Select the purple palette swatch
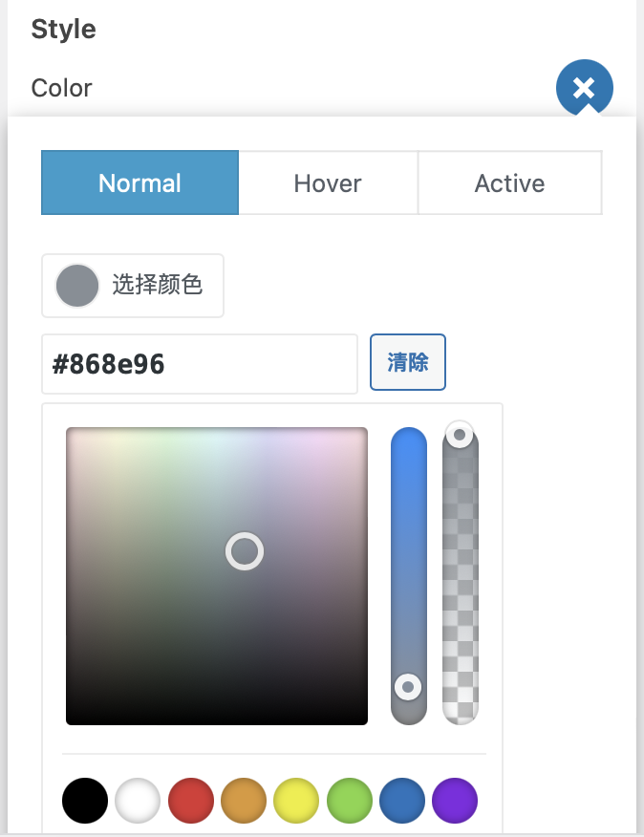Viewport: 644px width, 837px height. coord(455,801)
